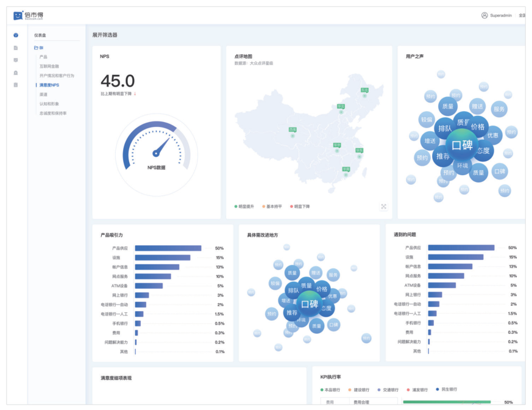
Task: Toggle 本品银行 in the KPI legend
Action: pos(330,390)
